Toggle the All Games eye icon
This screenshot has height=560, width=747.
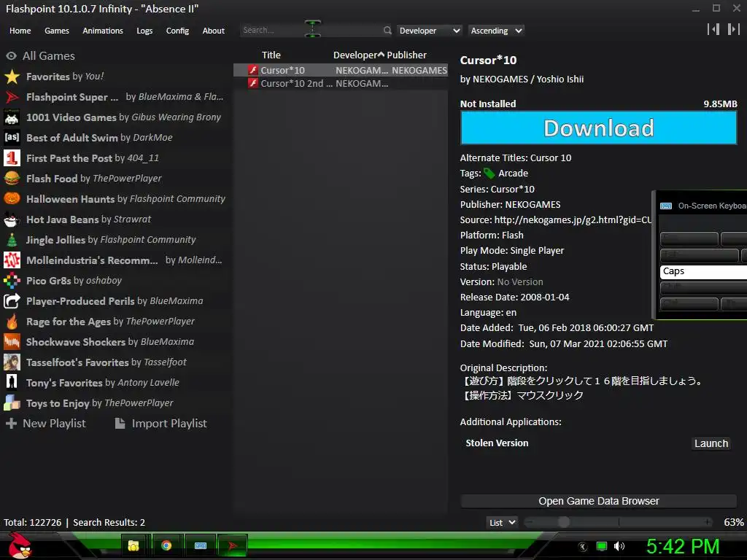(12, 55)
